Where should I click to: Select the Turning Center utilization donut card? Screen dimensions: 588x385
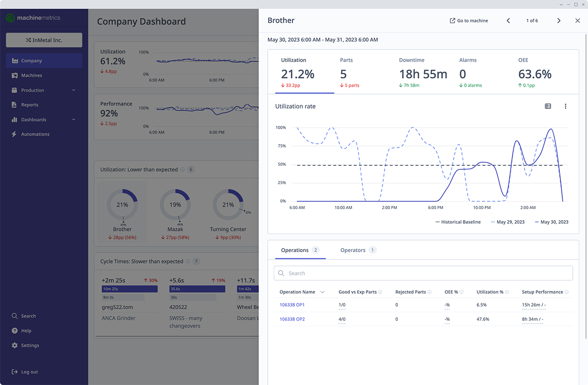[x=228, y=212]
